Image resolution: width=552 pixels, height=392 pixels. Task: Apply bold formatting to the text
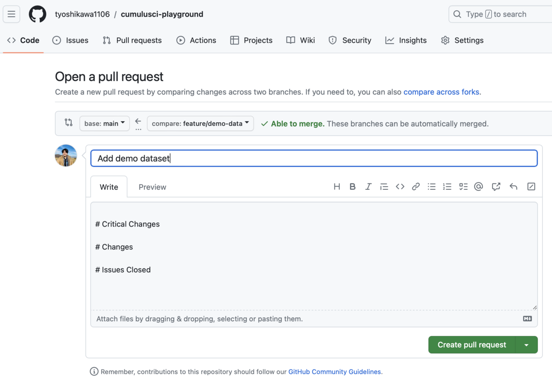point(352,187)
